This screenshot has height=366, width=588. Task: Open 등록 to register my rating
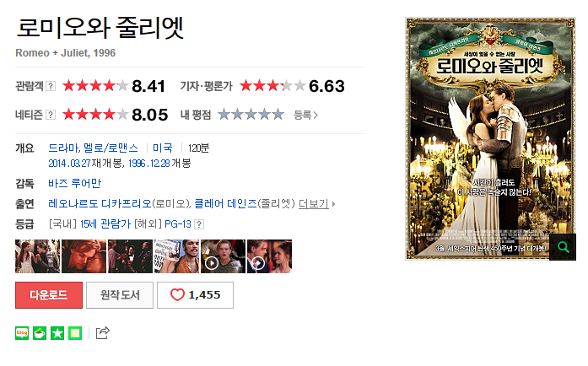tap(305, 116)
